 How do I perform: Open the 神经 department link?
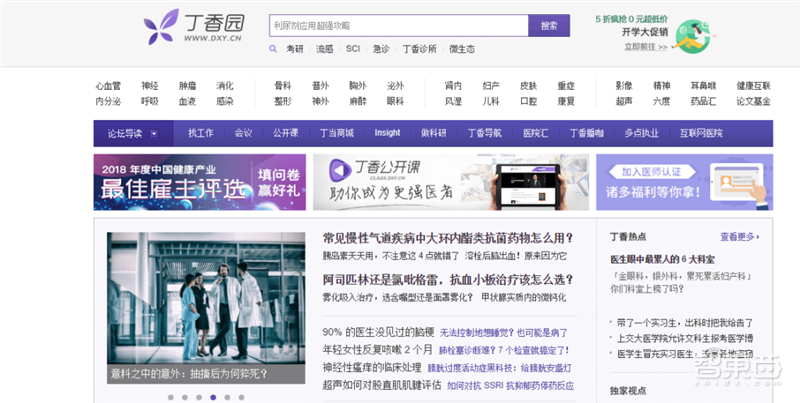coord(150,86)
